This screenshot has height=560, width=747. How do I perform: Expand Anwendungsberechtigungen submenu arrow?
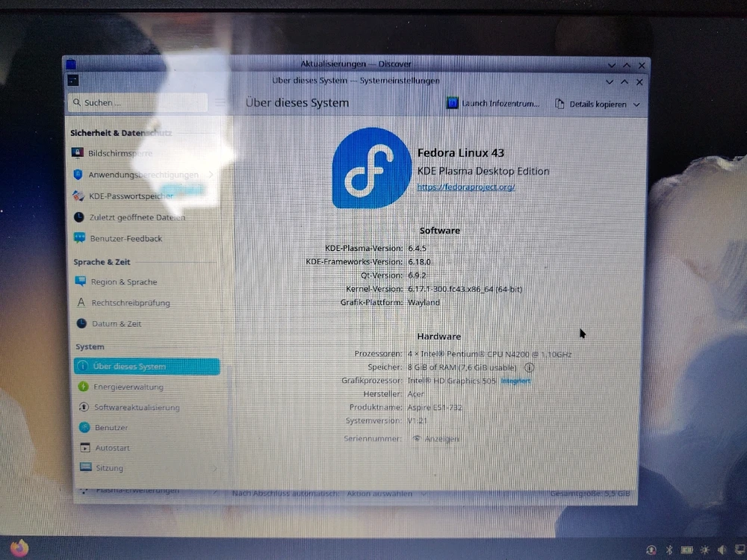[x=211, y=175]
